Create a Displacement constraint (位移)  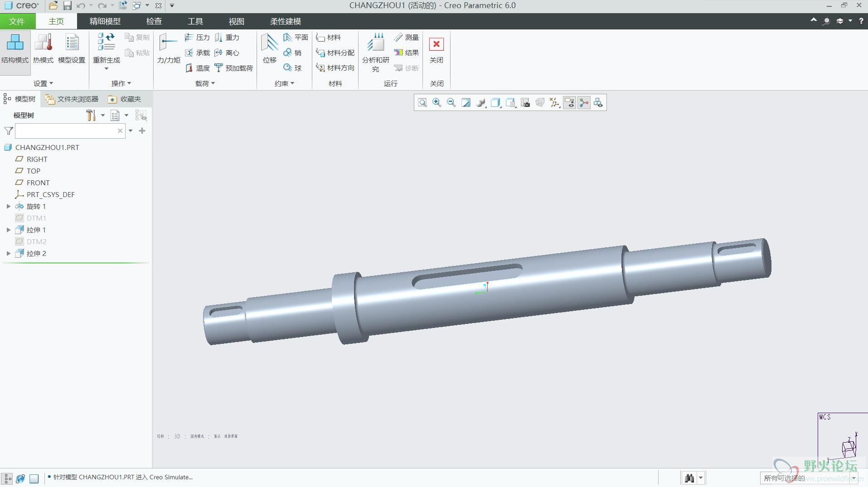[x=269, y=49]
